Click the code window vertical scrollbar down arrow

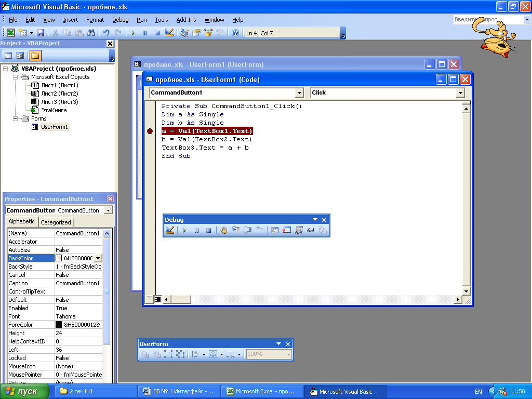(x=466, y=291)
